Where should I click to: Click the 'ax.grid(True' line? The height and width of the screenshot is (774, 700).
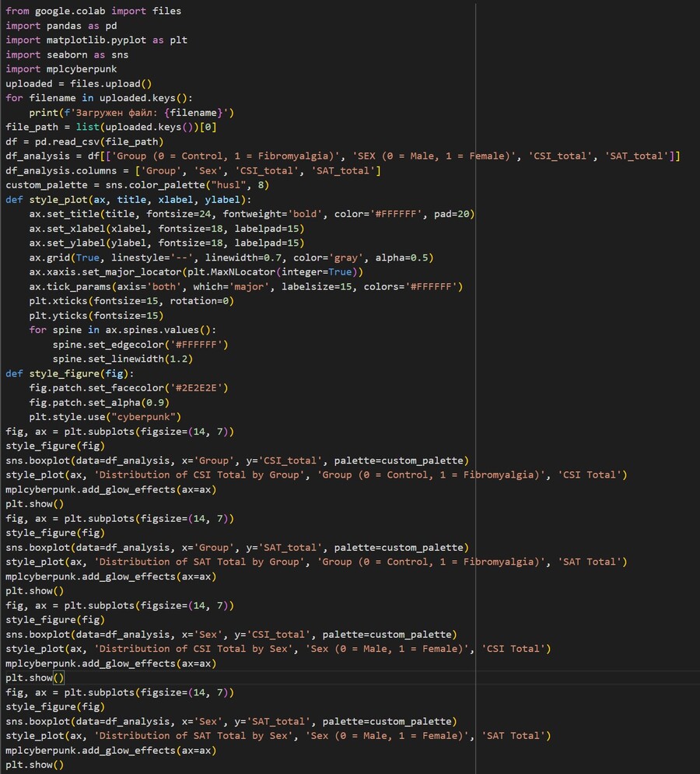[x=231, y=257]
